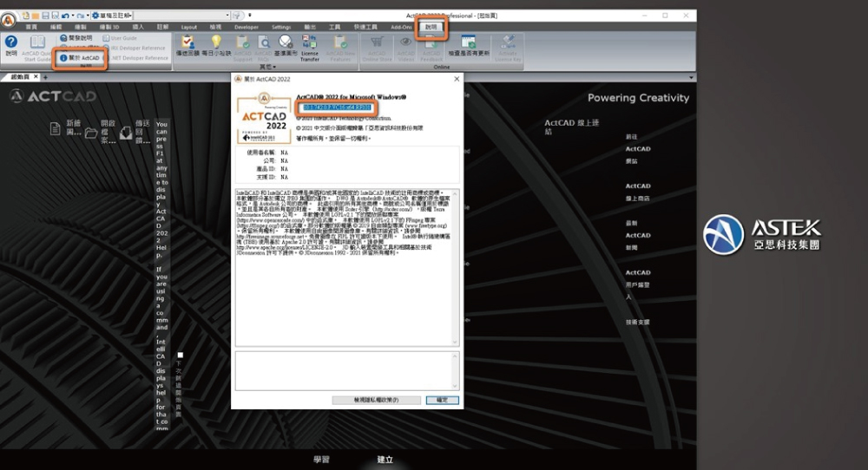Click the Save icon in quick access toolbar
Image resolution: width=868 pixels, height=470 pixels.
pos(45,16)
